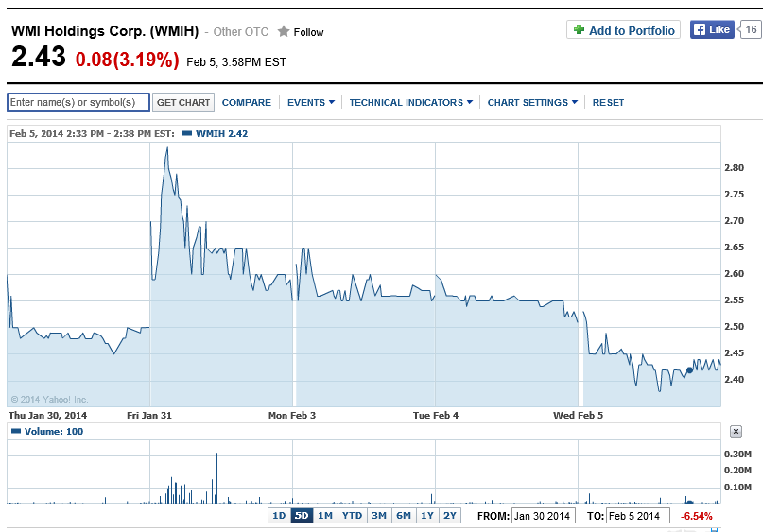
Task: Click the Wed Feb 5 axis label
Action: pyautogui.click(x=579, y=415)
